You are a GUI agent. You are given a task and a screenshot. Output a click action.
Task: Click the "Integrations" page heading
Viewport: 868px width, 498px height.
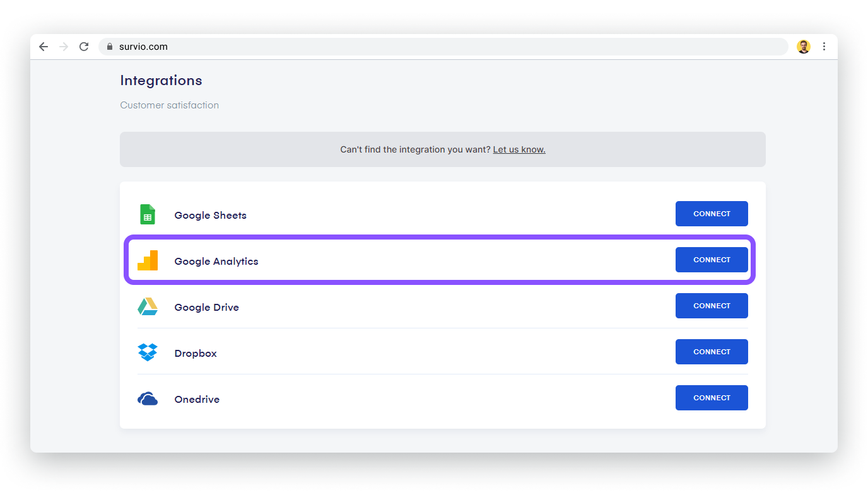pyautogui.click(x=161, y=81)
